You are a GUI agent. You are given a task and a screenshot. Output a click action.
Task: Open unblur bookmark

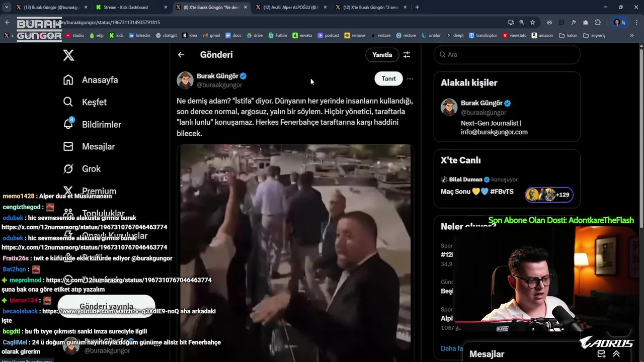click(x=431, y=35)
